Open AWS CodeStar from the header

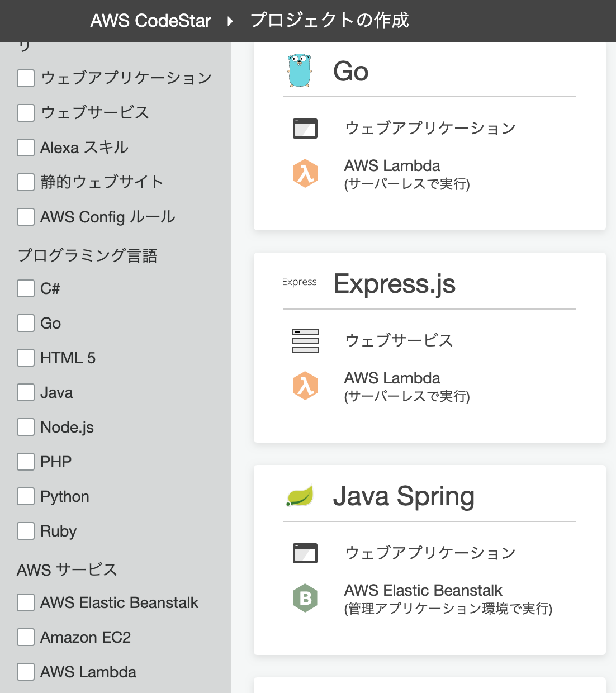click(x=151, y=21)
